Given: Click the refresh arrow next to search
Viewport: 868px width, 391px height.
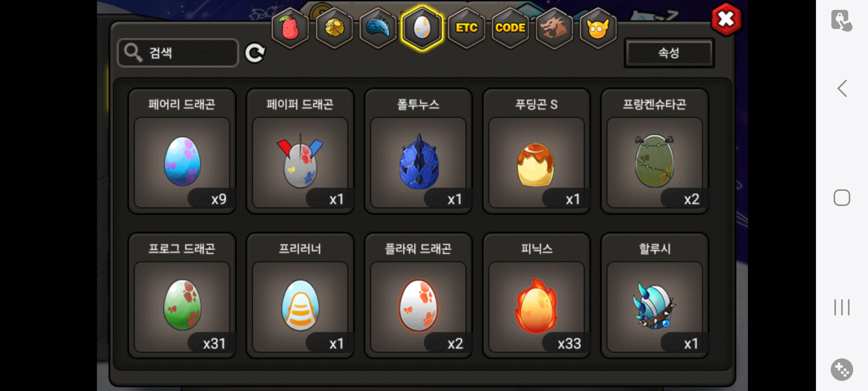Looking at the screenshot, I should [255, 53].
